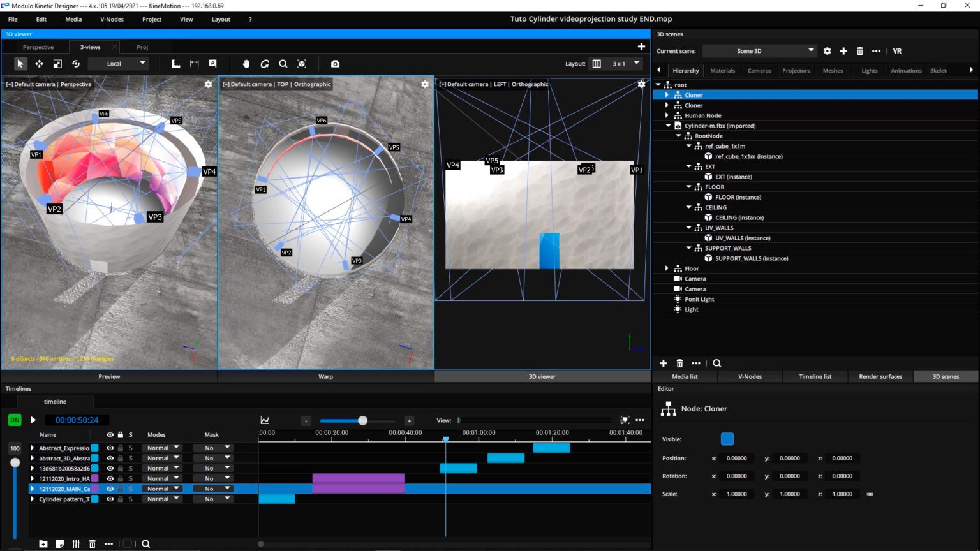Play the timeline
The image size is (980, 551).
(x=33, y=420)
